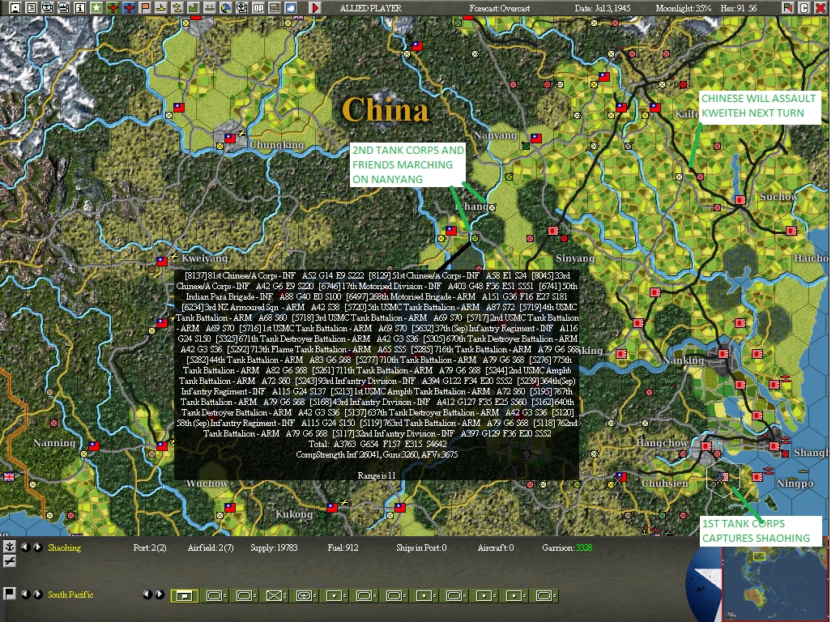Click the red plane on blue icon
This screenshot has width=840, height=622.
click(x=129, y=8)
